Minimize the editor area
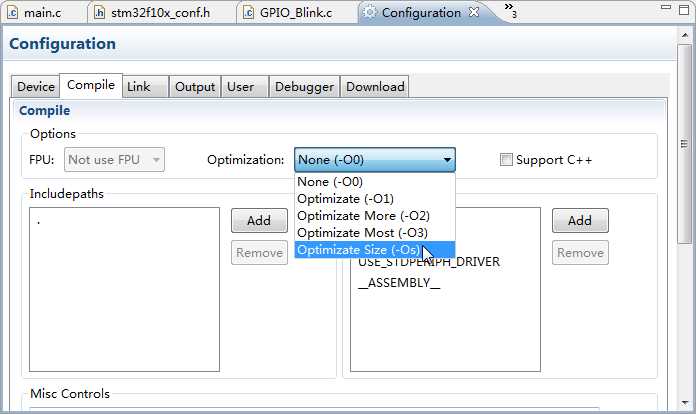This screenshot has height=414, width=696. 665,8
